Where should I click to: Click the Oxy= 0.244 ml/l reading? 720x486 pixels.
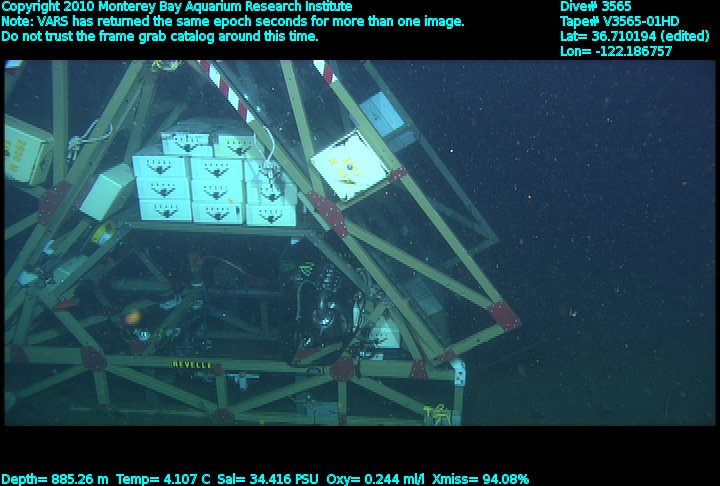point(376,479)
